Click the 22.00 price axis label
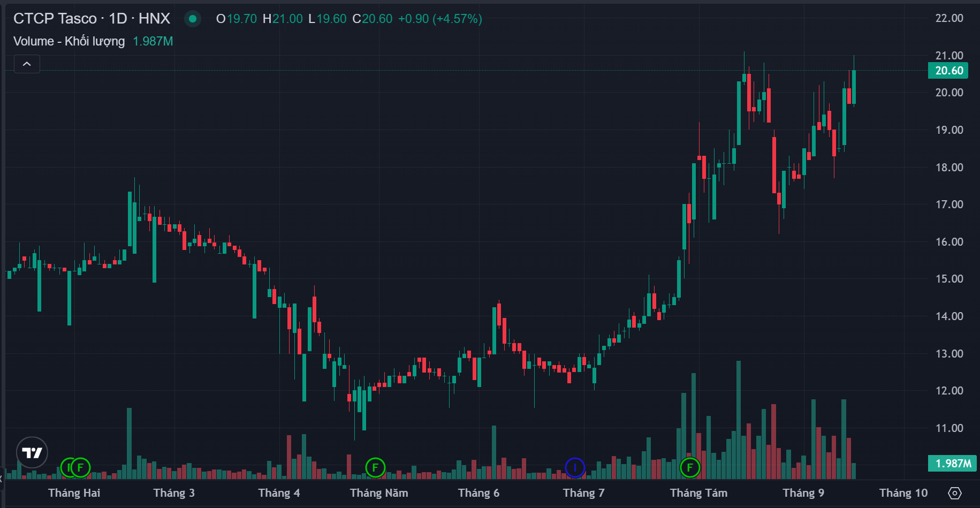This screenshot has height=508, width=980. point(949,18)
